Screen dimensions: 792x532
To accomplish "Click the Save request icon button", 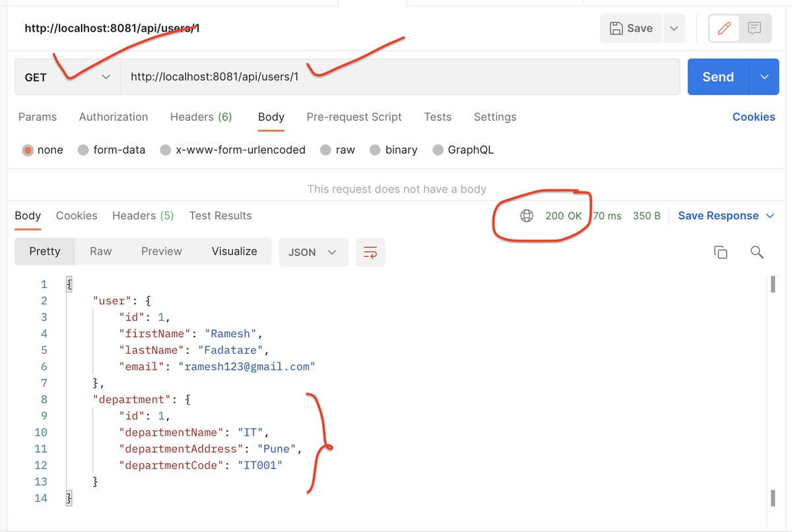I will point(630,28).
